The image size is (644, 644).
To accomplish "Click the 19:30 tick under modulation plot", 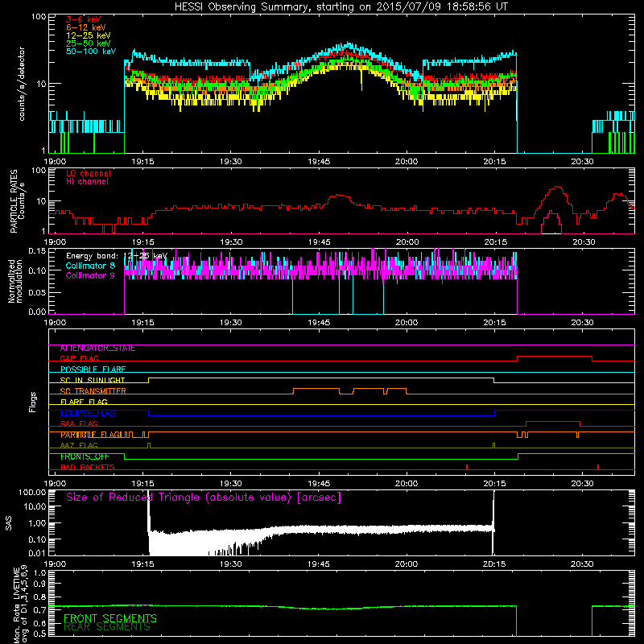I will 231,323.
